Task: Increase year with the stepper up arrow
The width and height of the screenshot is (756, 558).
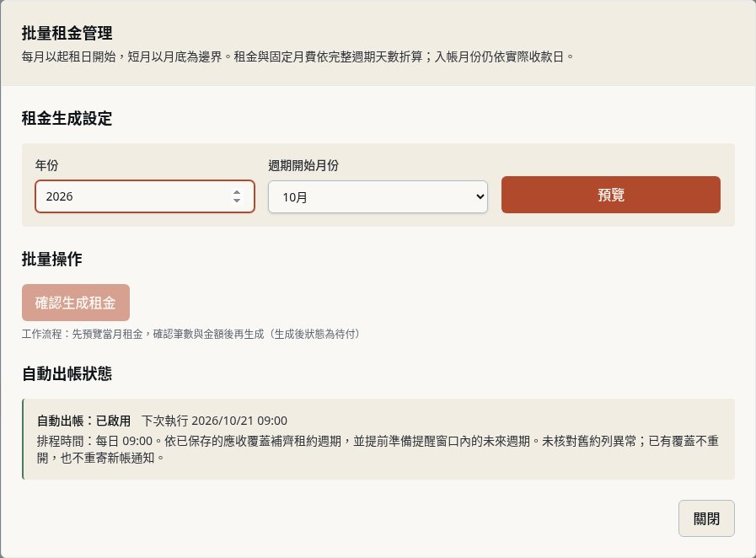Action: (x=237, y=192)
